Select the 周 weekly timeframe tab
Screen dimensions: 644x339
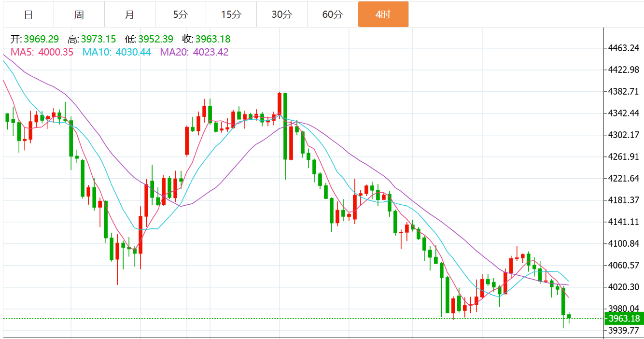(x=79, y=14)
